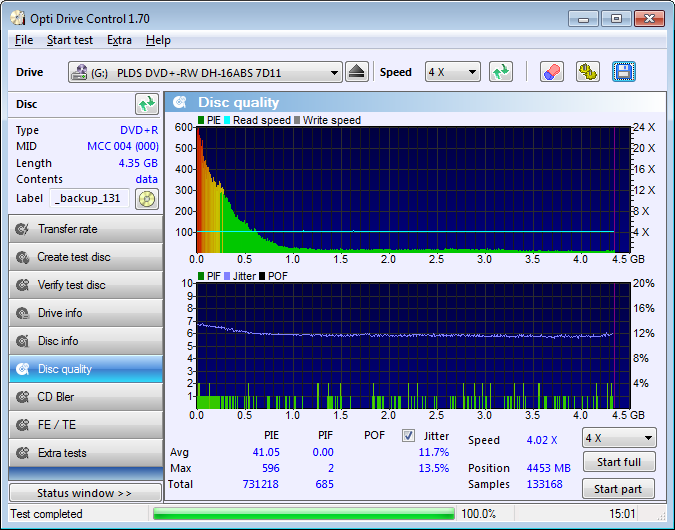675x530 pixels.
Task: Open the options gear icon
Action: coord(588,72)
